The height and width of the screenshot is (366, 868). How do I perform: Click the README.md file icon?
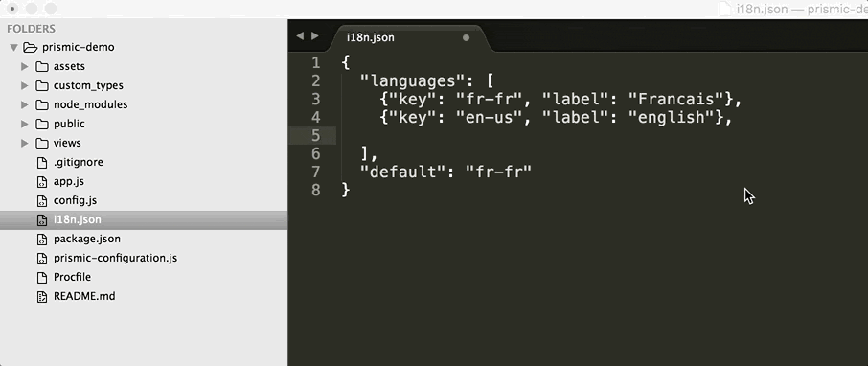coord(42,296)
